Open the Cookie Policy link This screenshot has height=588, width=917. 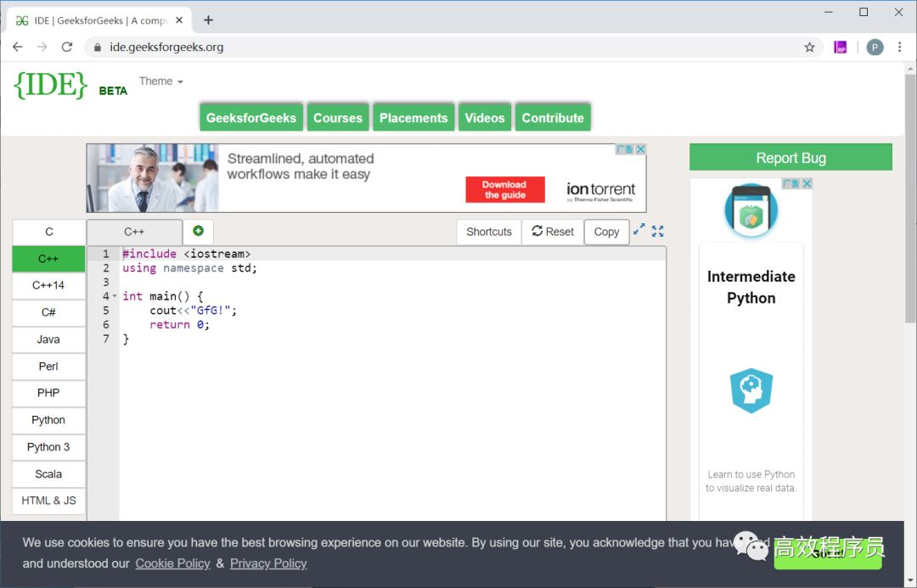pyautogui.click(x=172, y=563)
